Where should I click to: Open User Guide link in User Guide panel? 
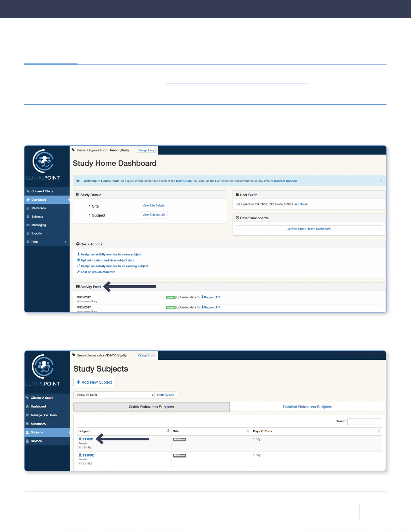[300, 204]
